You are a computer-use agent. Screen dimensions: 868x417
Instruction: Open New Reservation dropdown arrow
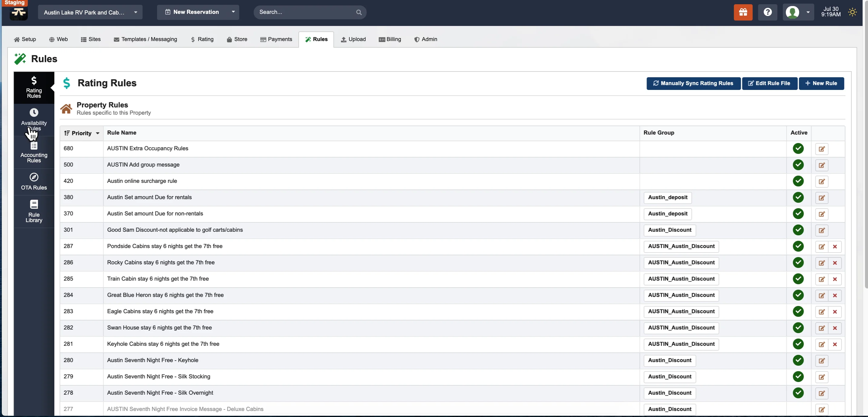233,12
